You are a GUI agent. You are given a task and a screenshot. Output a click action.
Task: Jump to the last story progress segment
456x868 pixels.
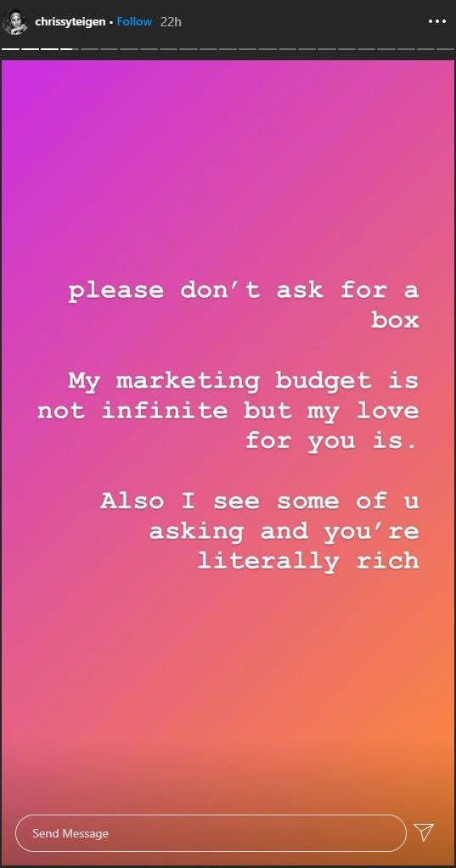[x=445, y=48]
